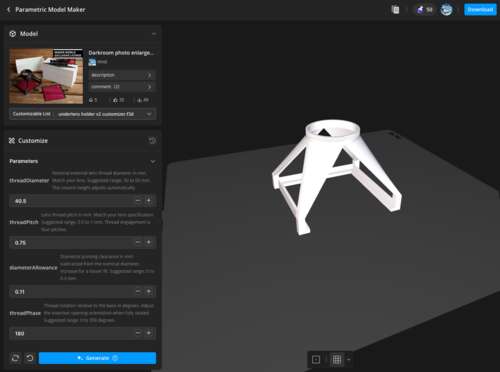Expand the comments row
The height and width of the screenshot is (372, 500).
(x=122, y=87)
